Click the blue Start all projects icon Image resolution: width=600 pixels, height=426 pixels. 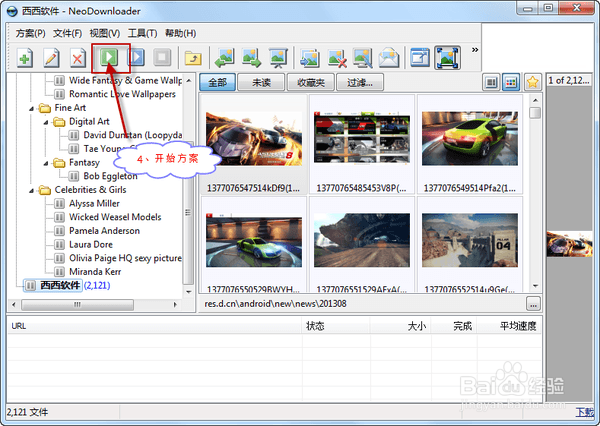coord(136,57)
